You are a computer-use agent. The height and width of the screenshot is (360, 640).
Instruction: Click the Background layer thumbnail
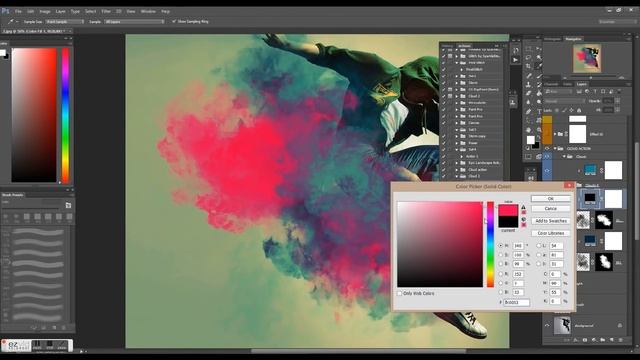(x=562, y=326)
